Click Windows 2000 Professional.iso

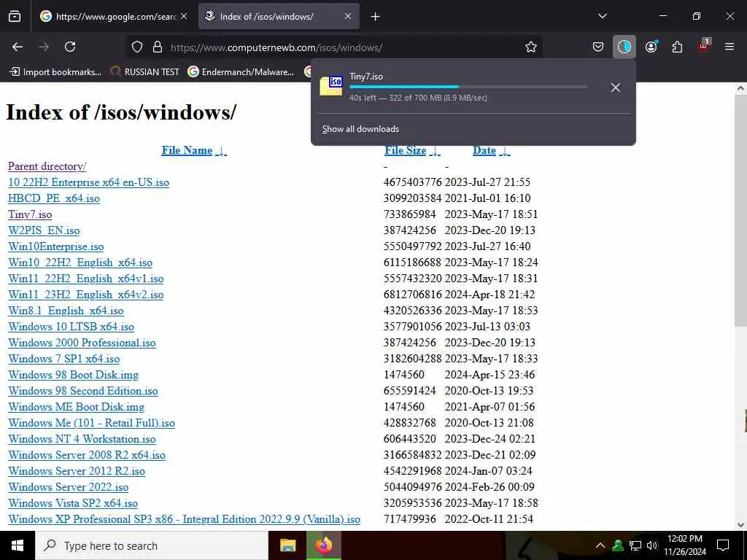click(82, 343)
